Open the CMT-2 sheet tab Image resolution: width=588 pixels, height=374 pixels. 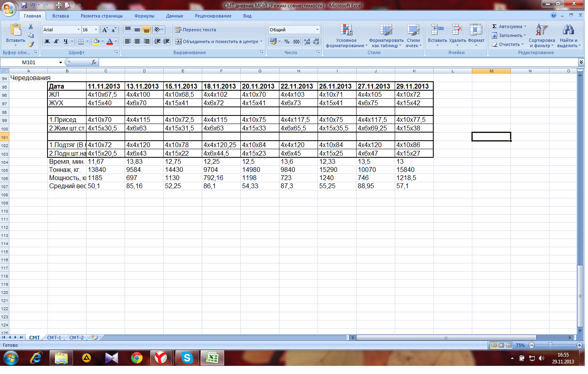(76, 337)
